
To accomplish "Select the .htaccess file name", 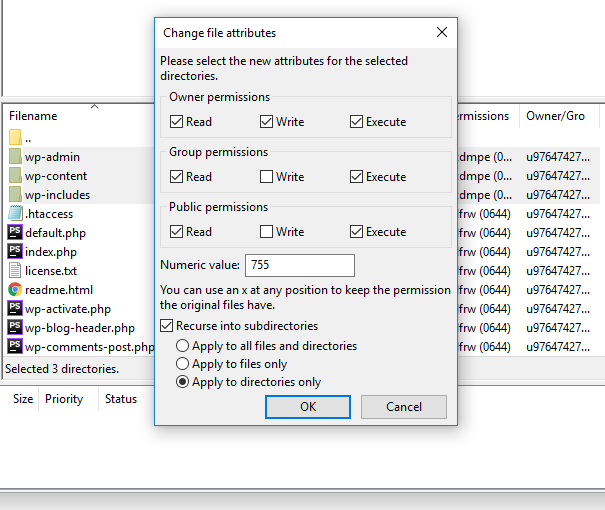I will coord(49,213).
